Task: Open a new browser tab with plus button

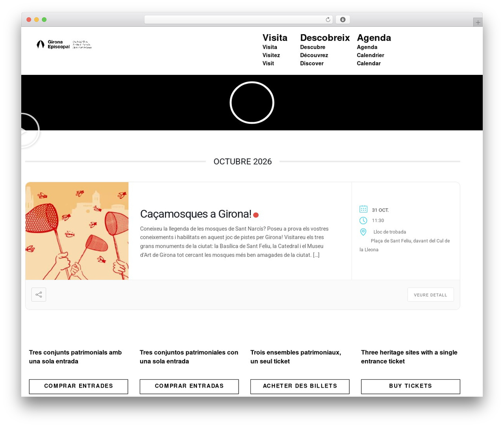Action: click(478, 22)
